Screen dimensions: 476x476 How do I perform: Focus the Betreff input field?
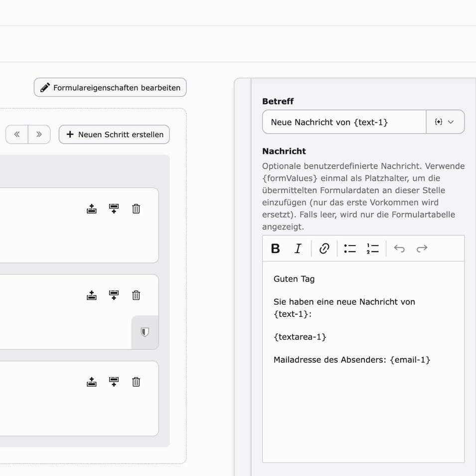344,122
